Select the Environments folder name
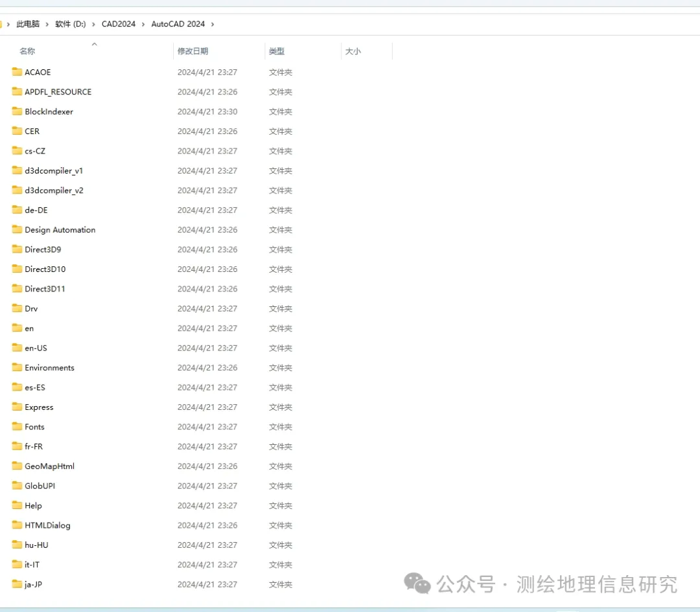 tap(49, 368)
